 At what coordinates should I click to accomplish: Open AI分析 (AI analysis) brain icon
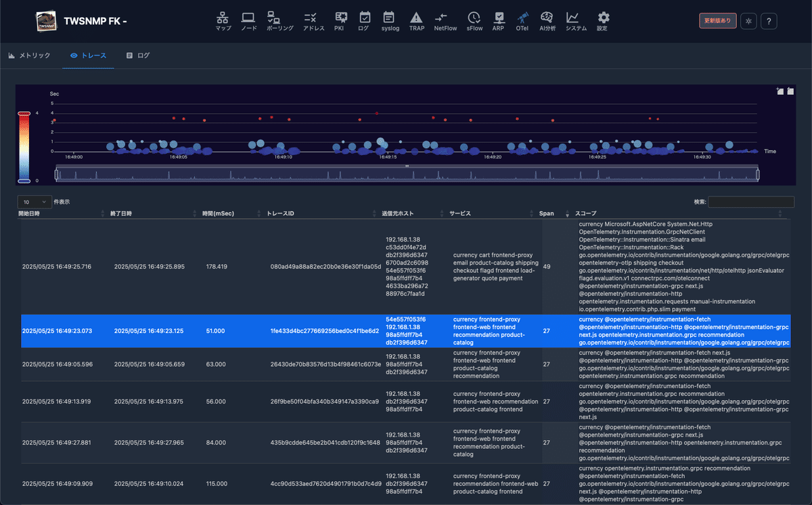pos(547,20)
